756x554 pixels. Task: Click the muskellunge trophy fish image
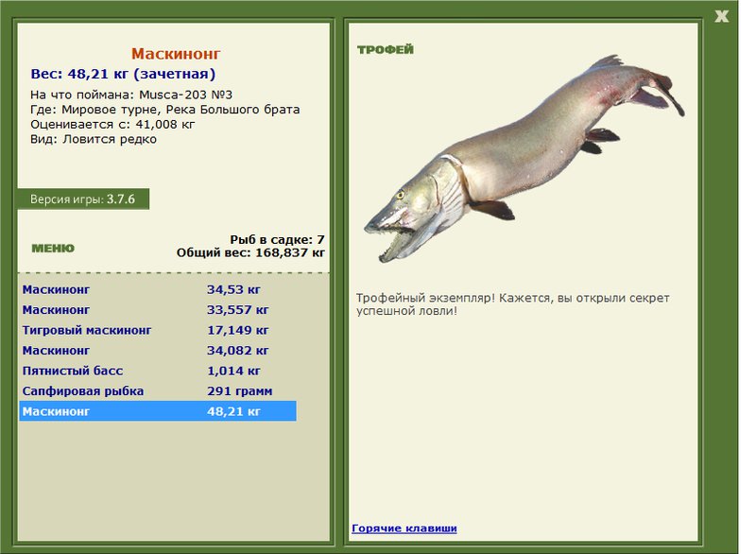click(x=524, y=158)
